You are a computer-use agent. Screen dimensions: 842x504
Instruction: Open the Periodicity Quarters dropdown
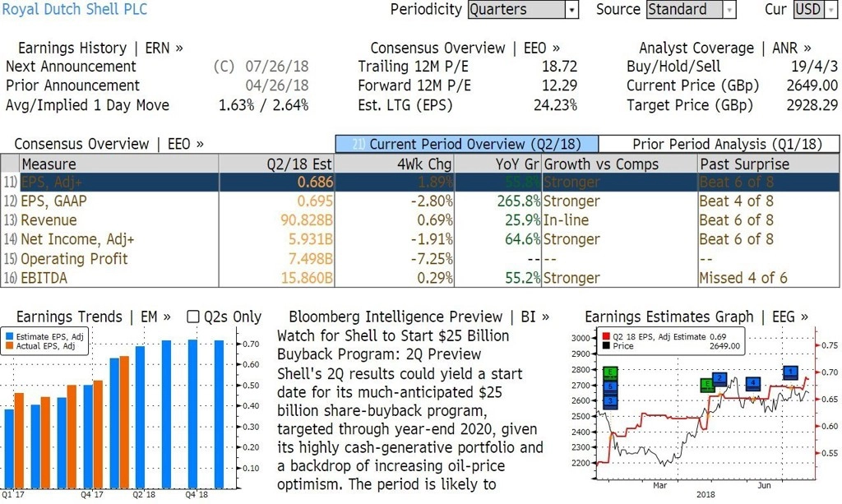pyautogui.click(x=523, y=10)
